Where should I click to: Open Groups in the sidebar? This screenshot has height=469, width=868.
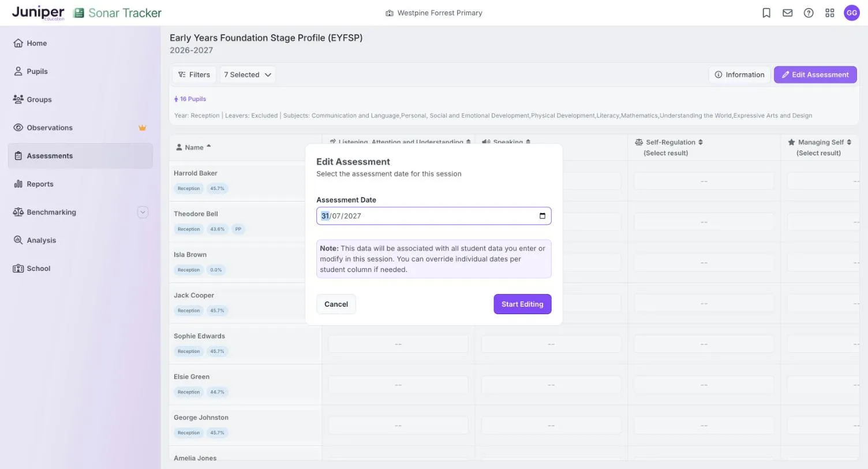click(80, 99)
